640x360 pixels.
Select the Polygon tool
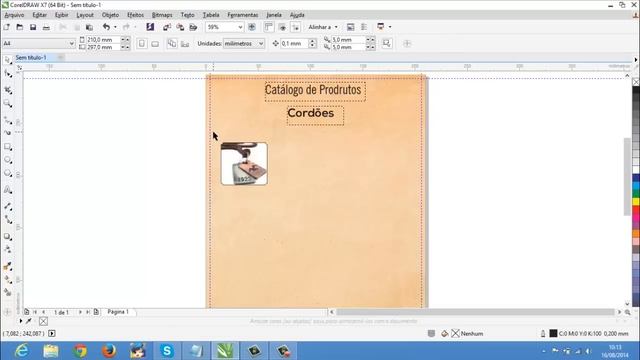pyautogui.click(x=7, y=173)
